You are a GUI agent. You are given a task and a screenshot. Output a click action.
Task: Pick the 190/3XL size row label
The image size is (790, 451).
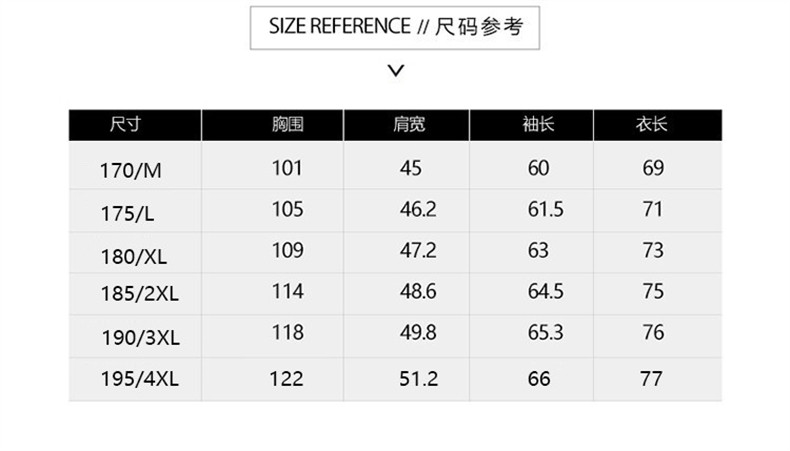pos(139,337)
